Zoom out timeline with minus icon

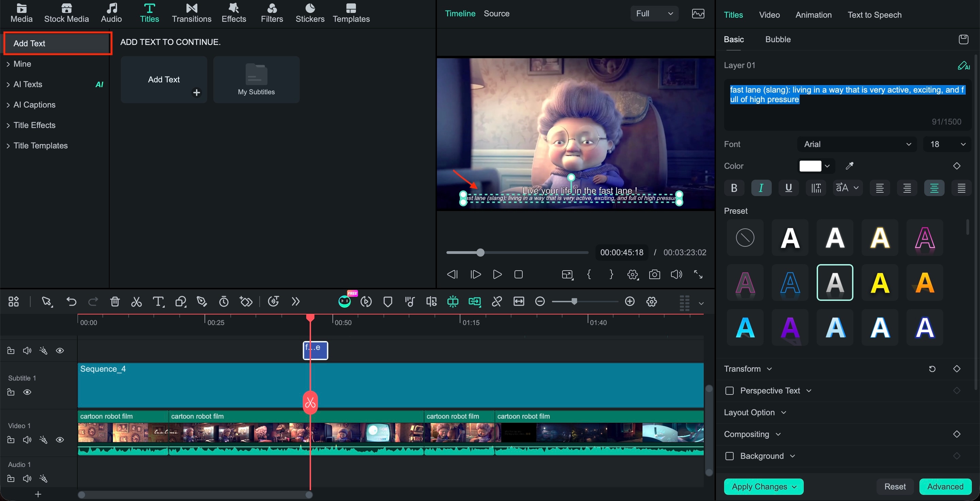point(540,302)
